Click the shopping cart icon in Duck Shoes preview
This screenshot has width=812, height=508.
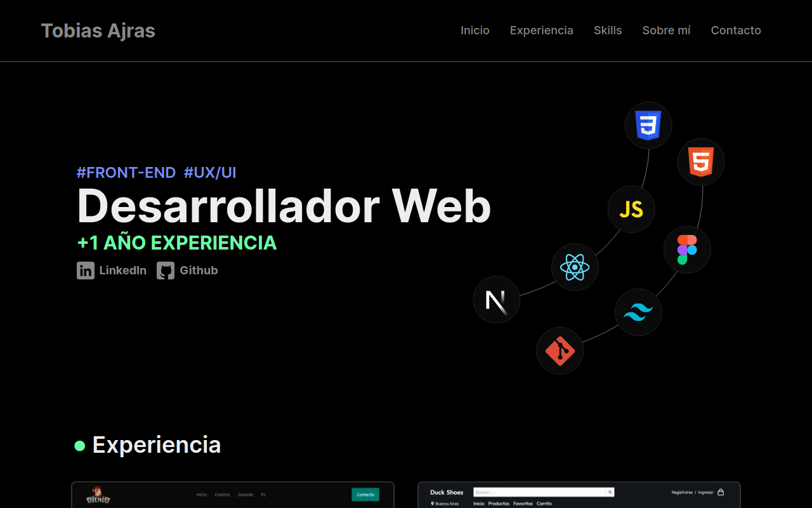[x=721, y=491]
